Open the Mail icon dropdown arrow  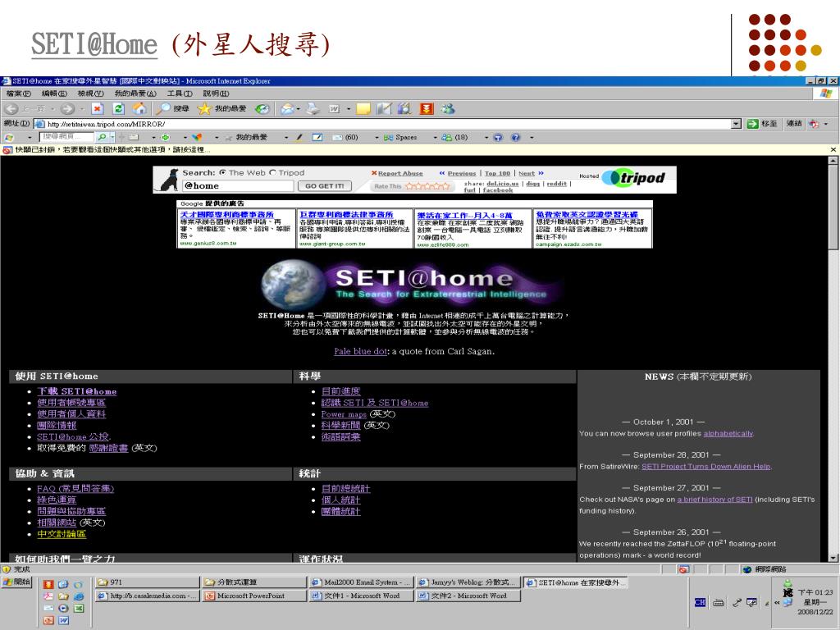[x=299, y=109]
